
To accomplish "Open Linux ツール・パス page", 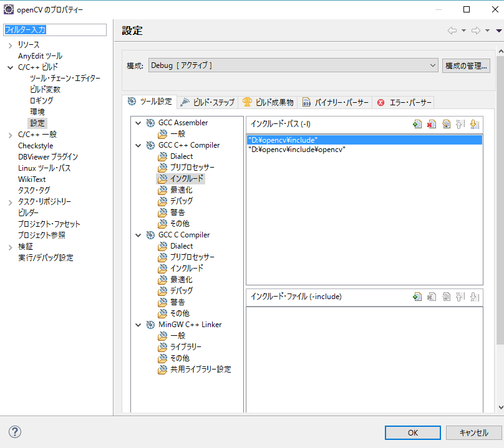I will click(x=44, y=168).
